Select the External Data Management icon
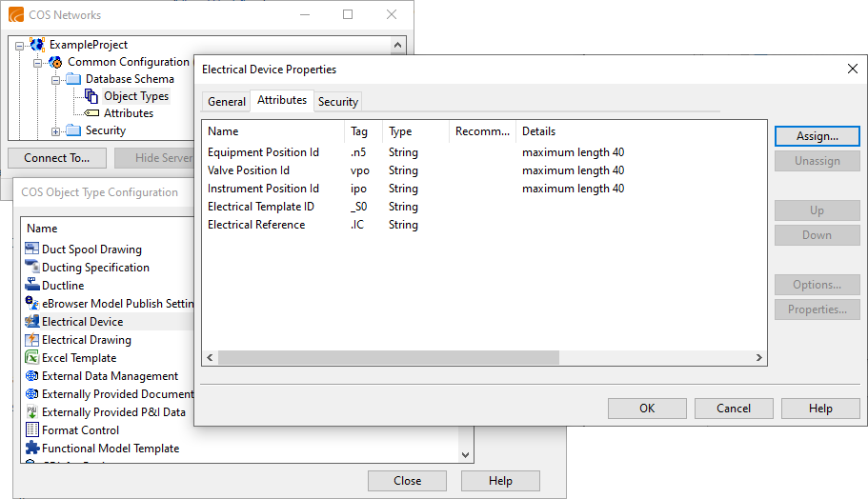This screenshot has height=499, width=868. [32, 376]
